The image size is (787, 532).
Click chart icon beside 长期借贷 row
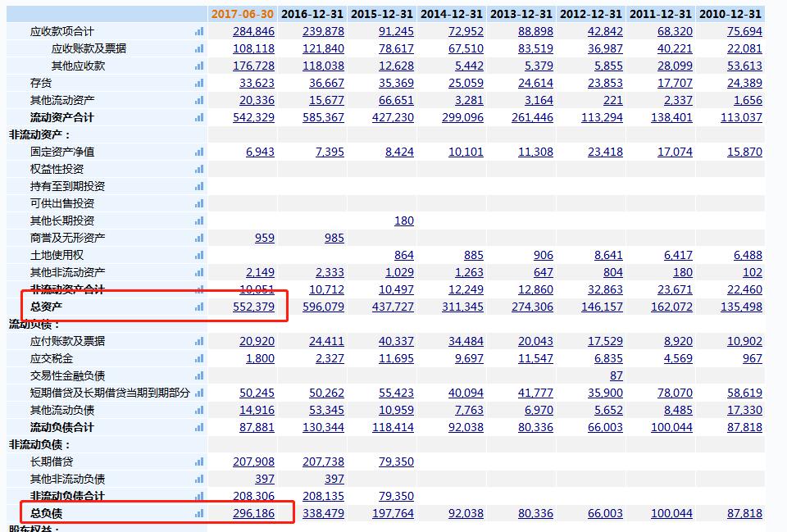(x=199, y=462)
